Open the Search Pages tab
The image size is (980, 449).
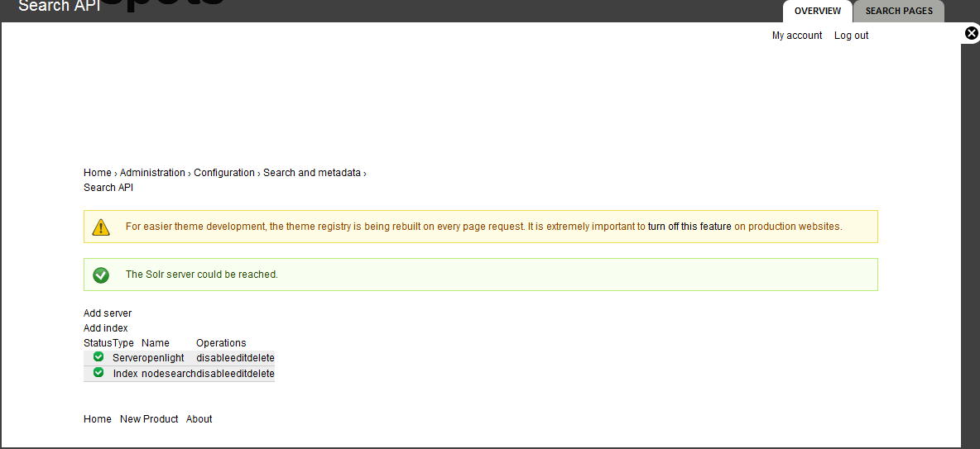(899, 12)
